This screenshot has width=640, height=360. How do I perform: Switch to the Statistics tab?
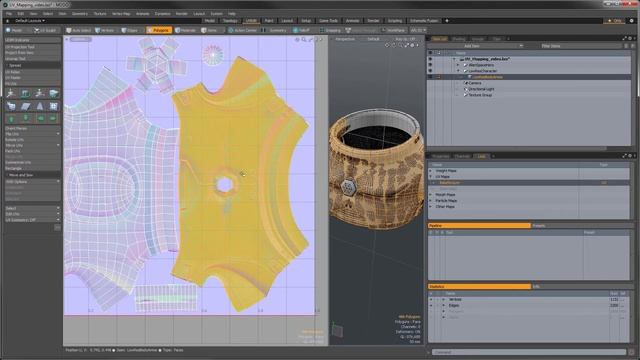[x=479, y=287]
